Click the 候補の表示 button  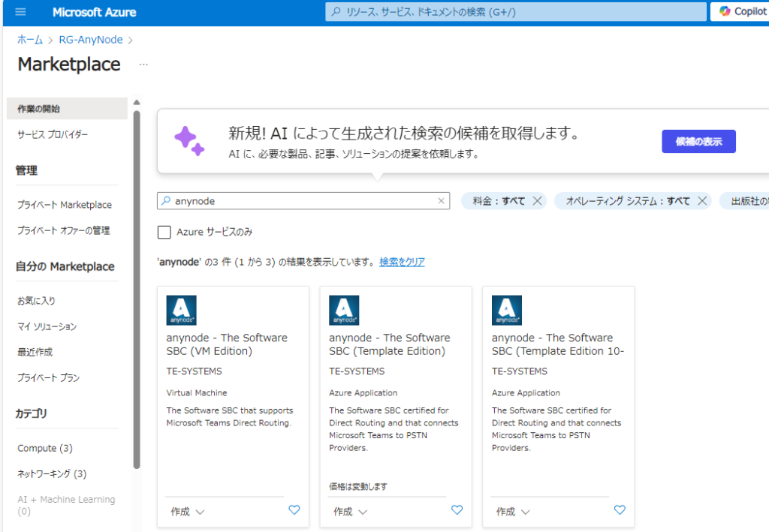tap(698, 142)
